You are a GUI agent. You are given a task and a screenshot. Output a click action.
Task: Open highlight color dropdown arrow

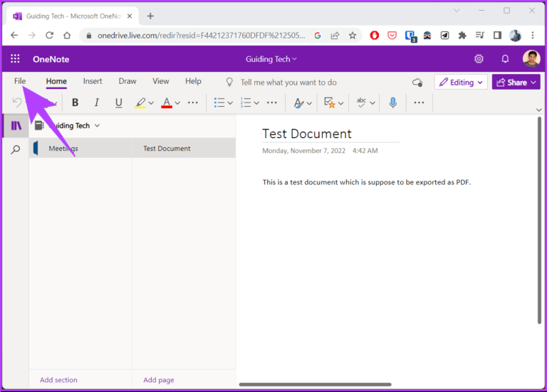pos(151,103)
